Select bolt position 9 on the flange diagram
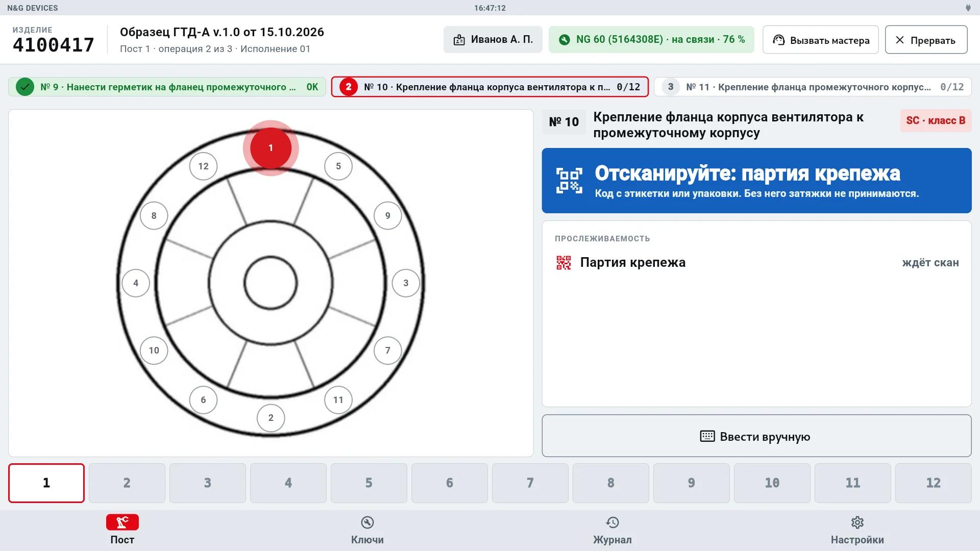The image size is (980, 551). pyautogui.click(x=388, y=216)
